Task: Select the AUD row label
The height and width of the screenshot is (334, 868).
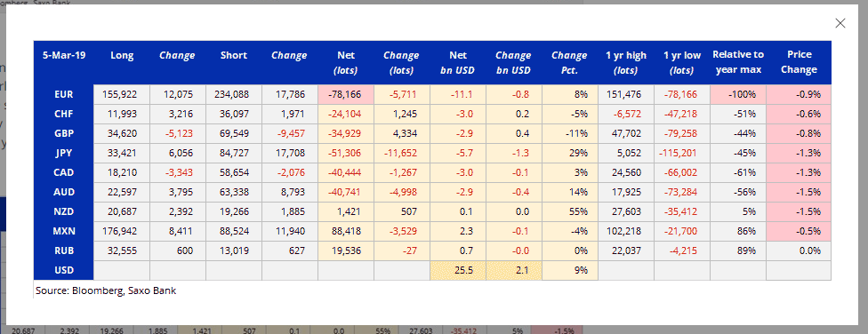Action: coord(64,192)
